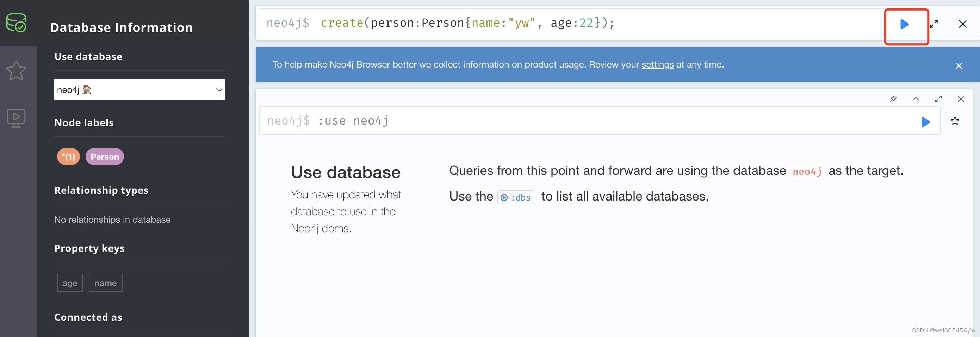The height and width of the screenshot is (337, 980).
Task: Pin the :use neo4j result frame
Action: [x=894, y=99]
